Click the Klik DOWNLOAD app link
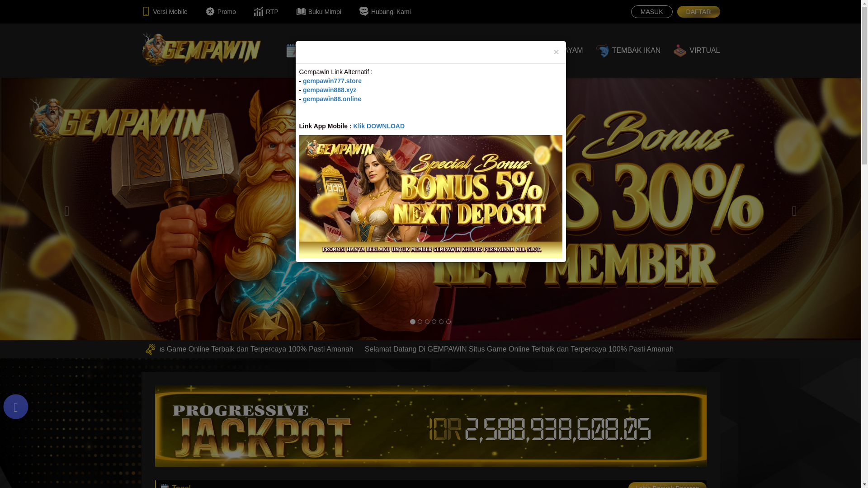The image size is (868, 488). [x=379, y=126]
